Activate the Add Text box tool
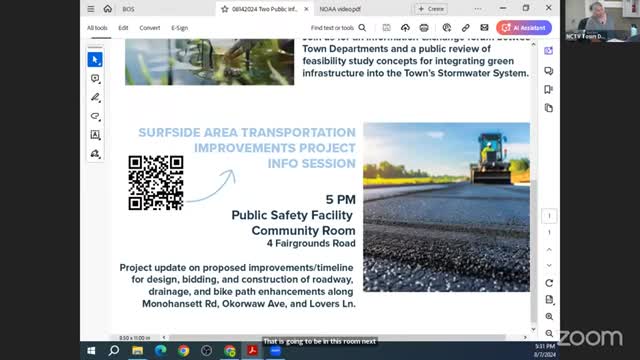This screenshot has height=360, width=640. tap(95, 135)
